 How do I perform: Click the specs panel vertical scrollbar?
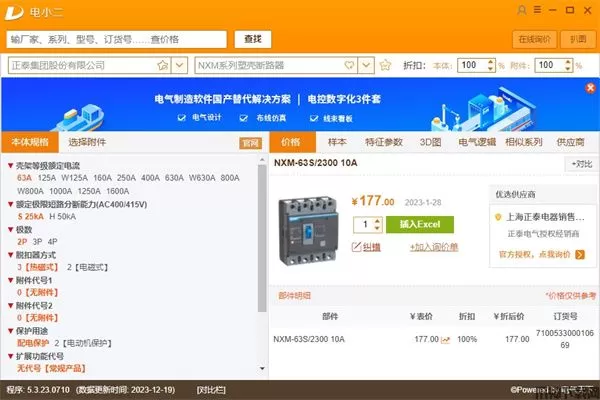tap(262, 238)
